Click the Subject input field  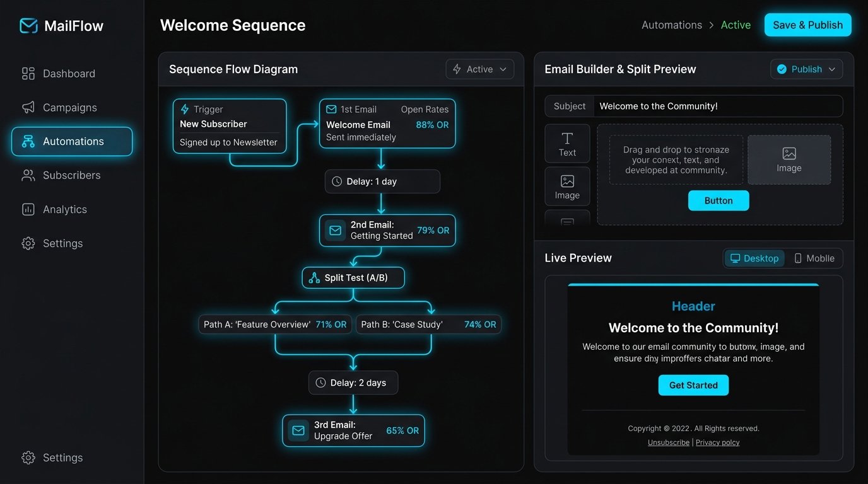tap(718, 106)
